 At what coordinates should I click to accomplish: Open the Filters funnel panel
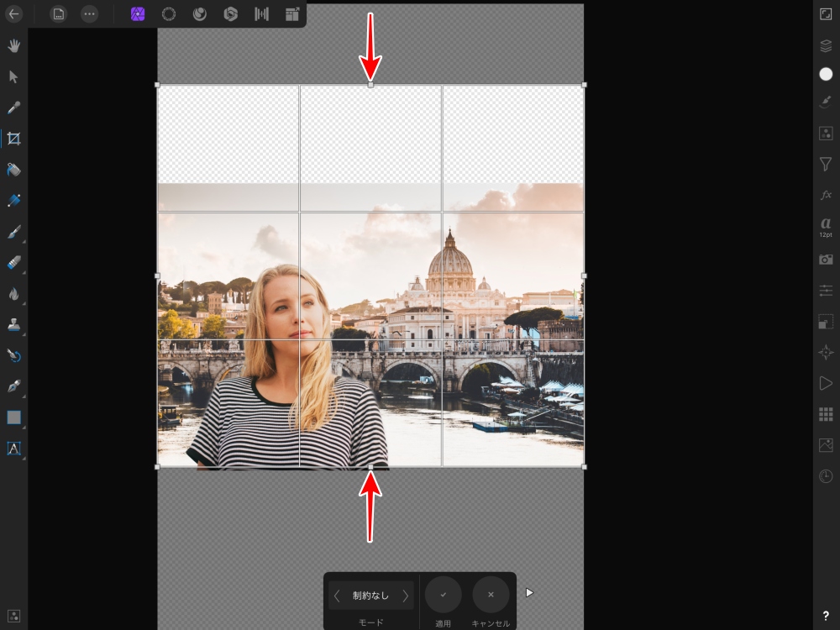[826, 164]
